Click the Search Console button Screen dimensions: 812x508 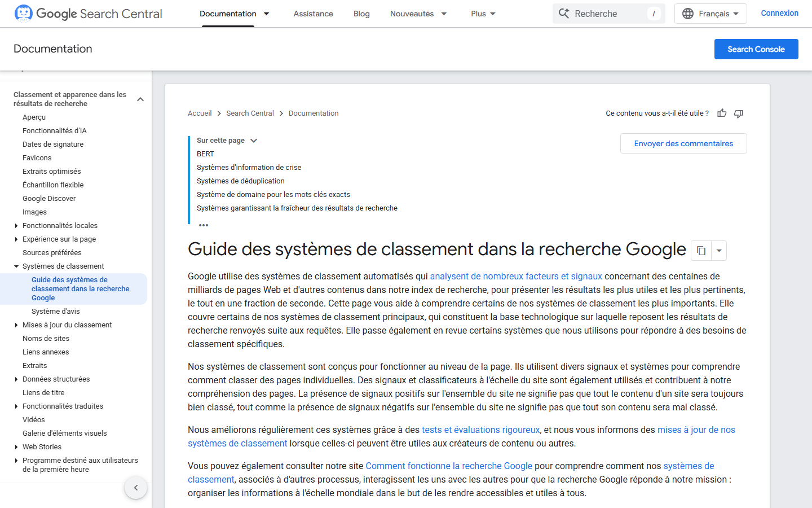point(756,49)
